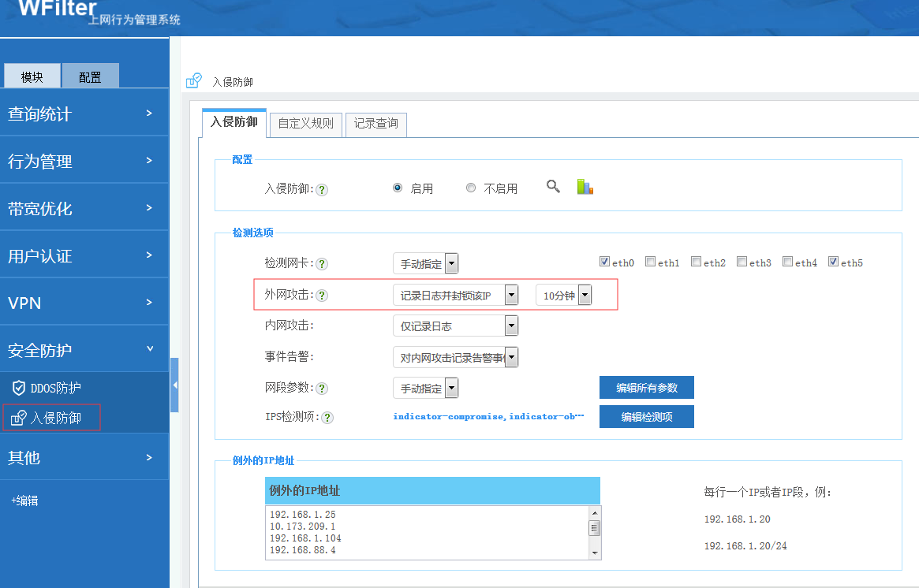Click the magnifier search icon

[x=553, y=187]
